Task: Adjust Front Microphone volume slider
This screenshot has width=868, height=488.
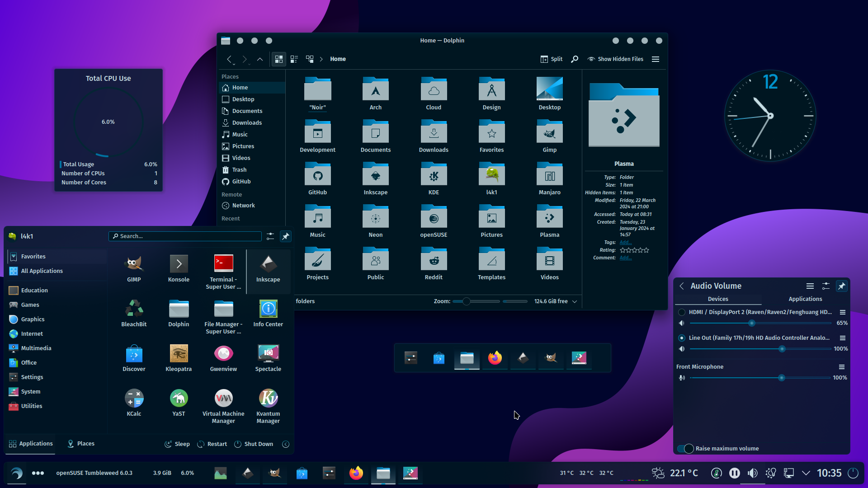Action: pyautogui.click(x=760, y=378)
